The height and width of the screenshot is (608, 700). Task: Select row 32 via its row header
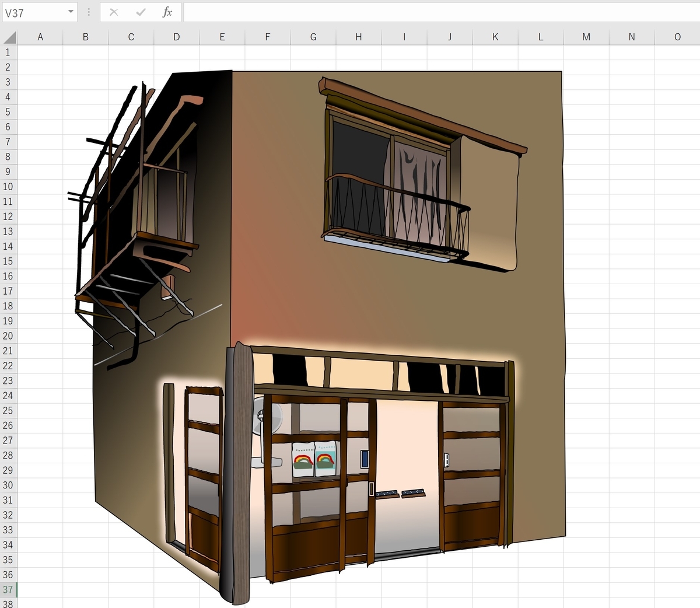(x=8, y=515)
